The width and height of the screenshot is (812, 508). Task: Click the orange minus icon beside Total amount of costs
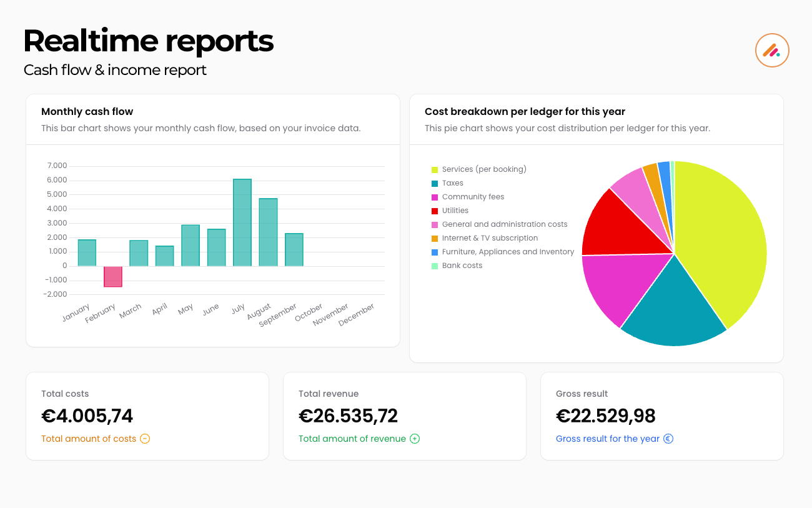tap(144, 439)
